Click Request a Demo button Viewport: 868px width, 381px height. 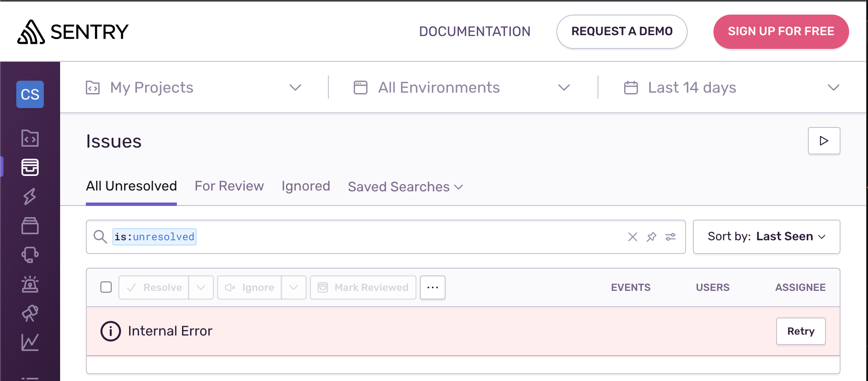[622, 31]
